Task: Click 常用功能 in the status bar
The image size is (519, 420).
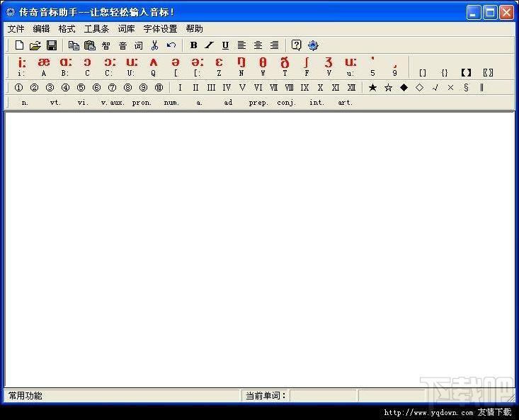Action: pos(25,395)
